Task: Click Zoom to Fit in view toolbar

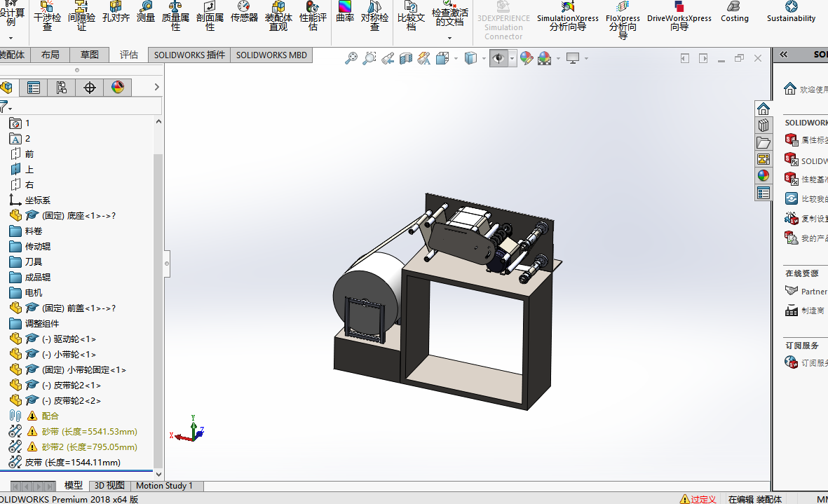Action: pos(351,58)
